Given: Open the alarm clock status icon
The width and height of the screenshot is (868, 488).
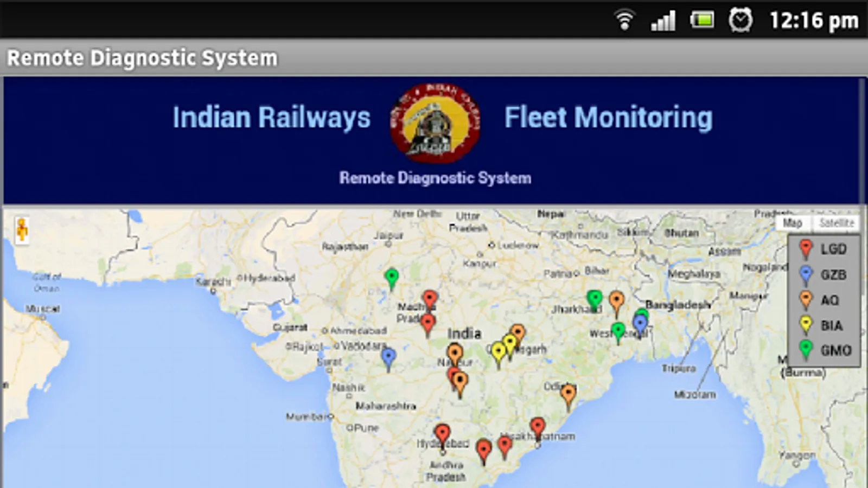Looking at the screenshot, I should [741, 20].
